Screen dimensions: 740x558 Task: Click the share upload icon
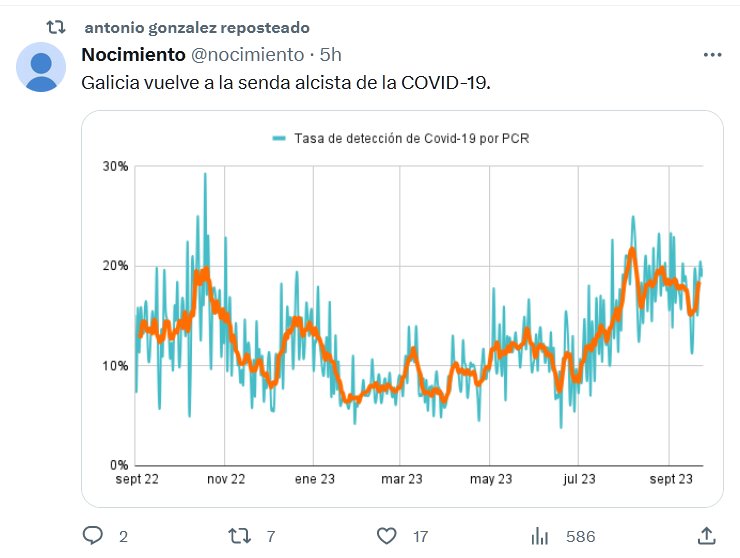click(706, 536)
